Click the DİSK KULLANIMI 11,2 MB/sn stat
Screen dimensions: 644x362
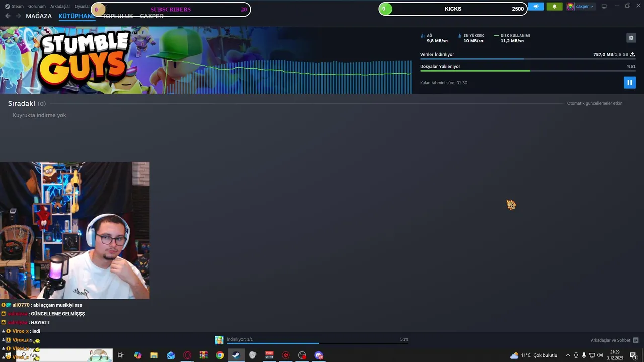tap(512, 38)
